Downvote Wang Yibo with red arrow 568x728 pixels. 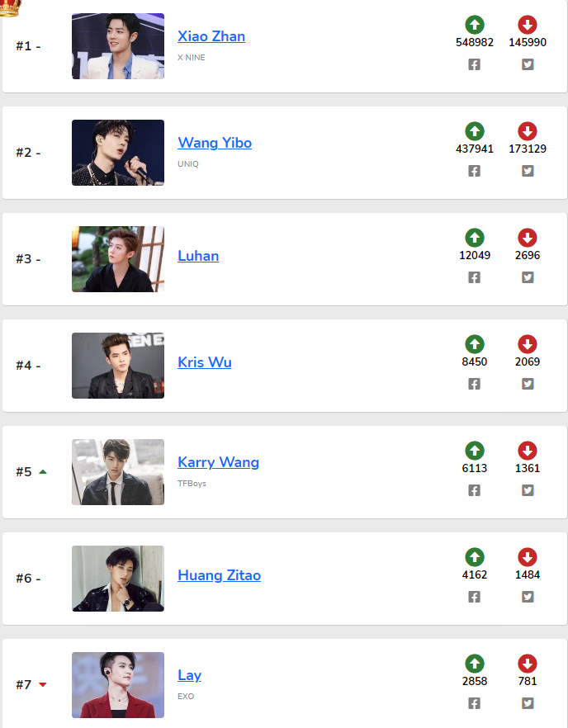point(528,131)
